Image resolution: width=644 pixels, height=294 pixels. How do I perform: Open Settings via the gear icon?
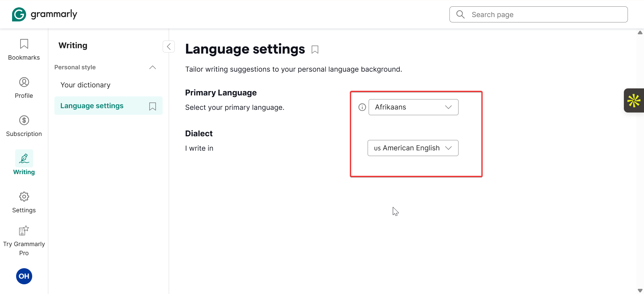click(x=24, y=197)
